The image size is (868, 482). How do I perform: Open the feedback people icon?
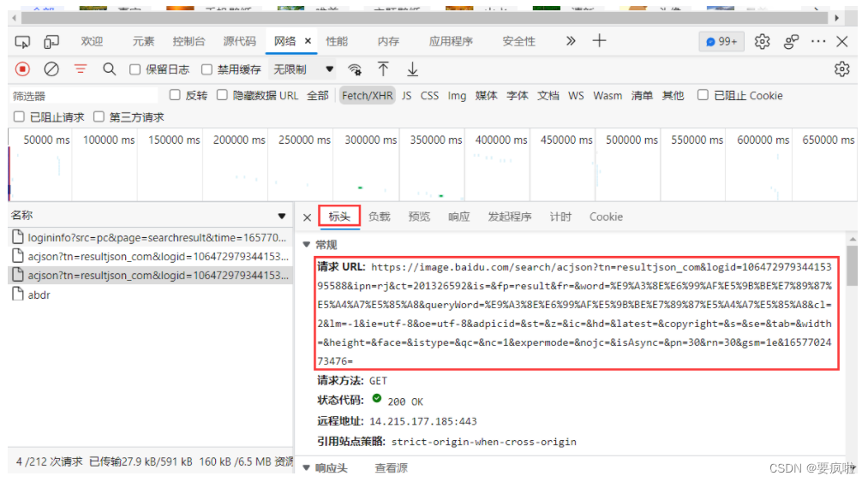(791, 41)
